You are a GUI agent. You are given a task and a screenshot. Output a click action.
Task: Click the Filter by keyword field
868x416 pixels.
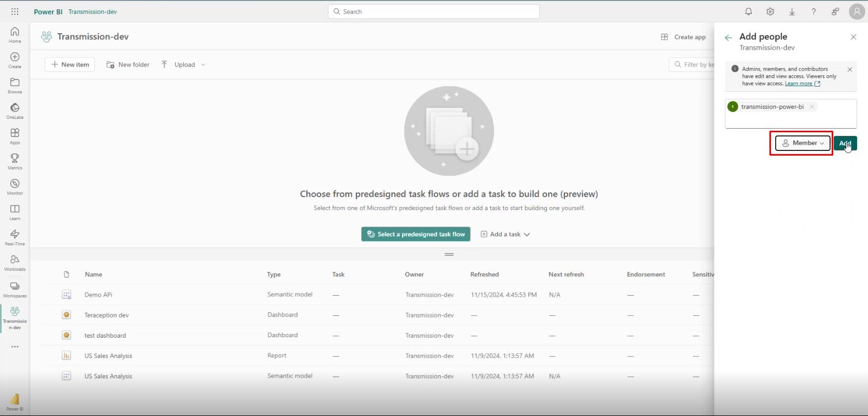tap(692, 65)
